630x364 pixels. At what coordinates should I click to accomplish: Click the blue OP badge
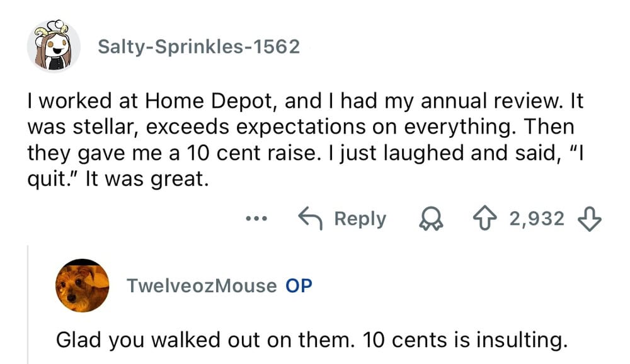click(299, 285)
